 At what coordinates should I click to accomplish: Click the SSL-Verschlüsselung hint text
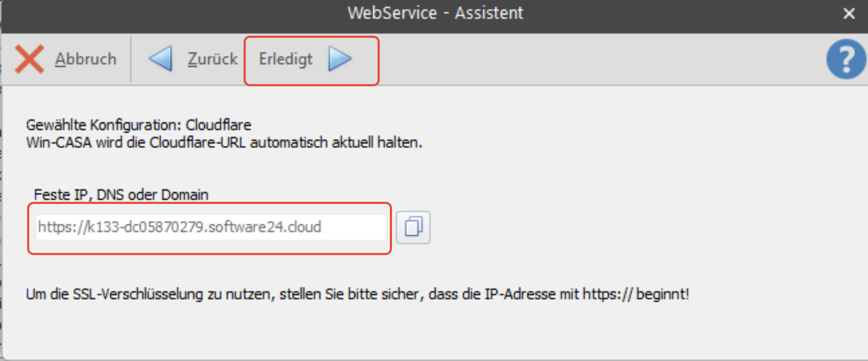357,294
